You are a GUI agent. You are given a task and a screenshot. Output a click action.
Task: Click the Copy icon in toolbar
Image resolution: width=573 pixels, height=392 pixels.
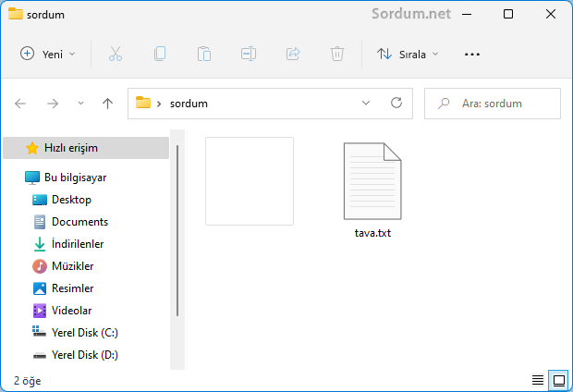click(x=160, y=55)
